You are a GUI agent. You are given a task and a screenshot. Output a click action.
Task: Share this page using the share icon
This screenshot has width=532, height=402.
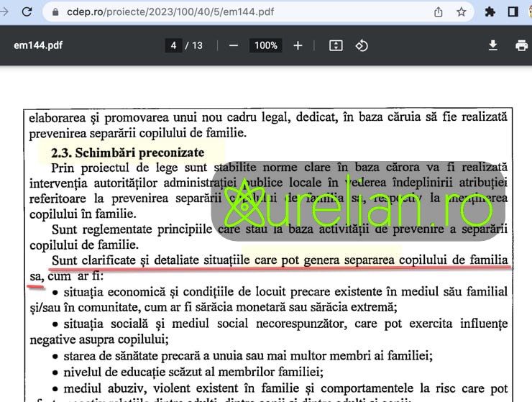tap(439, 12)
